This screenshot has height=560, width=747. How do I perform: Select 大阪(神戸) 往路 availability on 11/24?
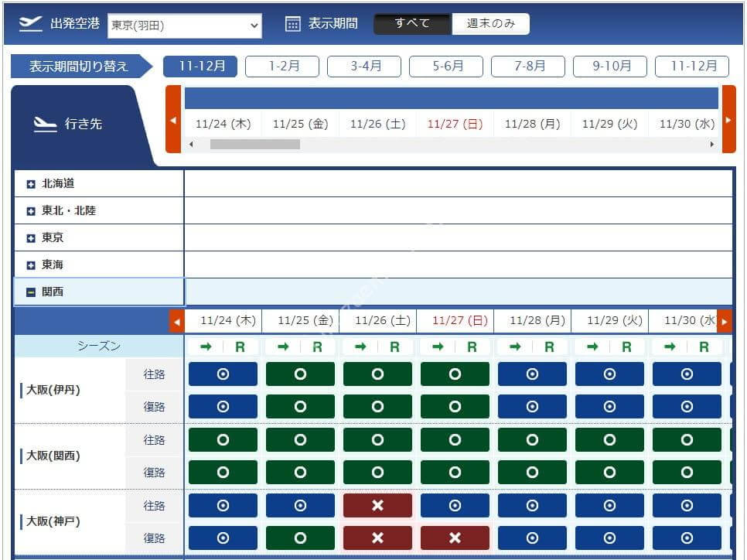(x=223, y=505)
